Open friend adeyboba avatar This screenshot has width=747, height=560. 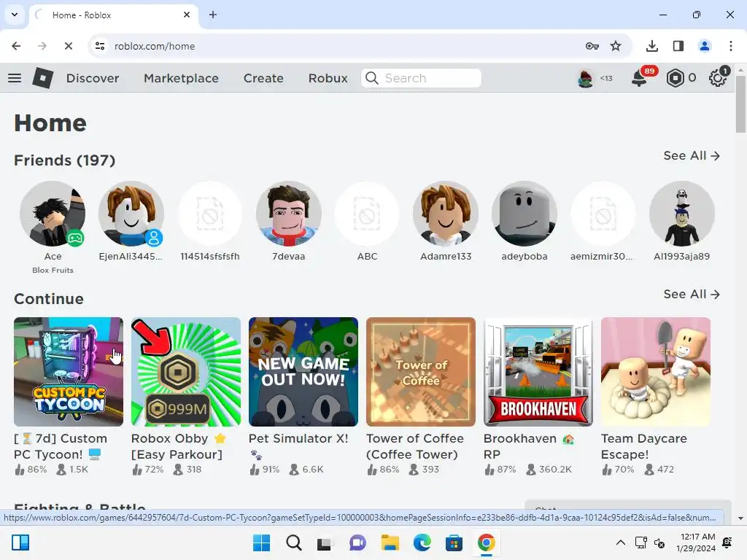pos(525,214)
